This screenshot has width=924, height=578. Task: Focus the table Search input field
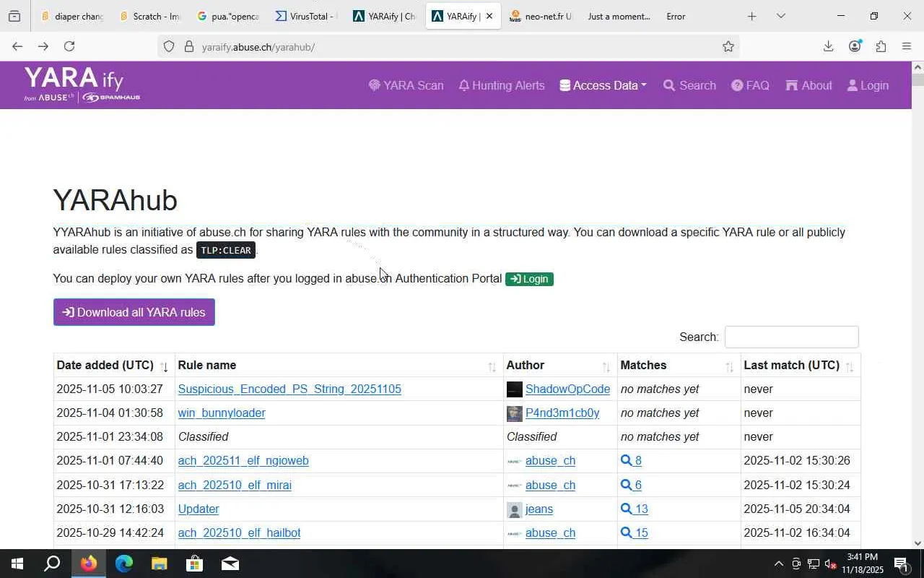click(791, 337)
